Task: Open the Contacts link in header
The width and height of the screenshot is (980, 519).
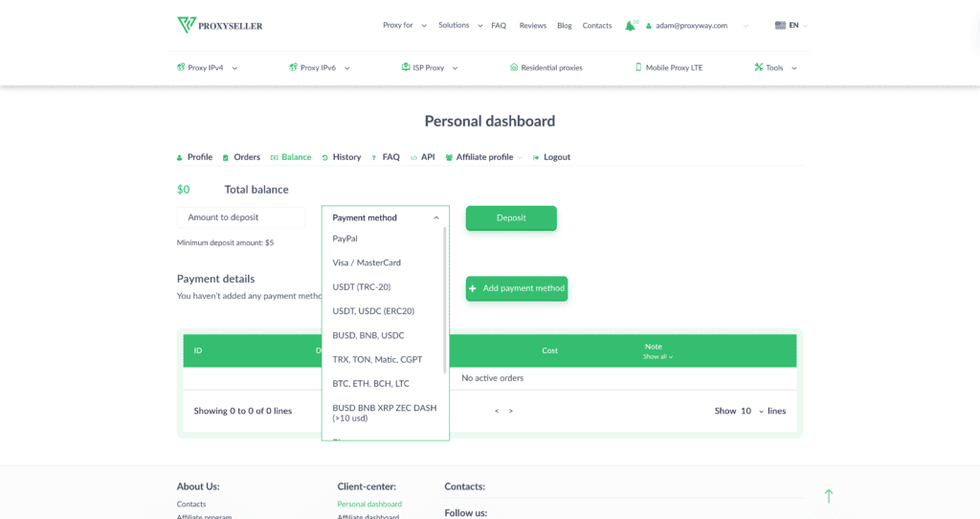Action: click(597, 26)
